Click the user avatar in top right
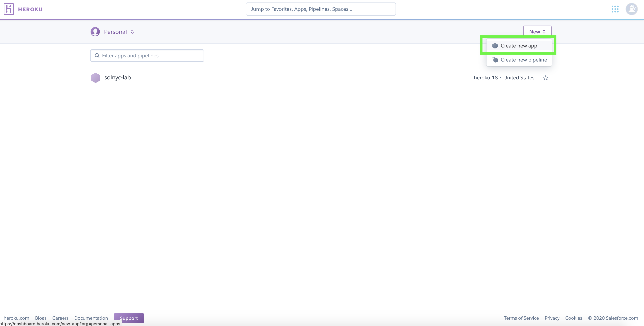This screenshot has width=644, height=326. pos(632,9)
